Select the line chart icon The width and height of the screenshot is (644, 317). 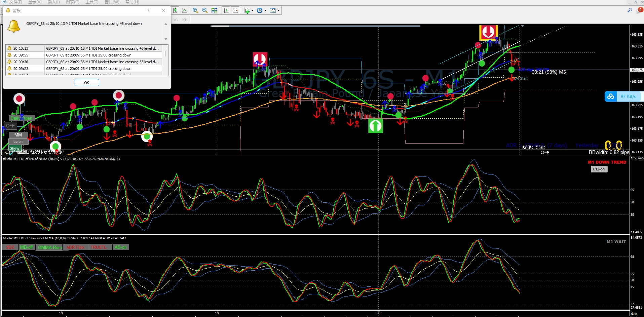coord(184,10)
